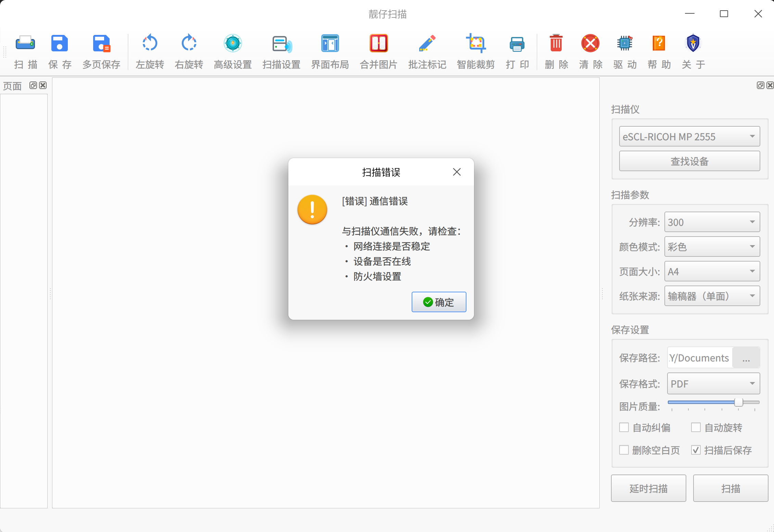774x532 pixels.
Task: Close the 页面 panel
Action: (43, 85)
